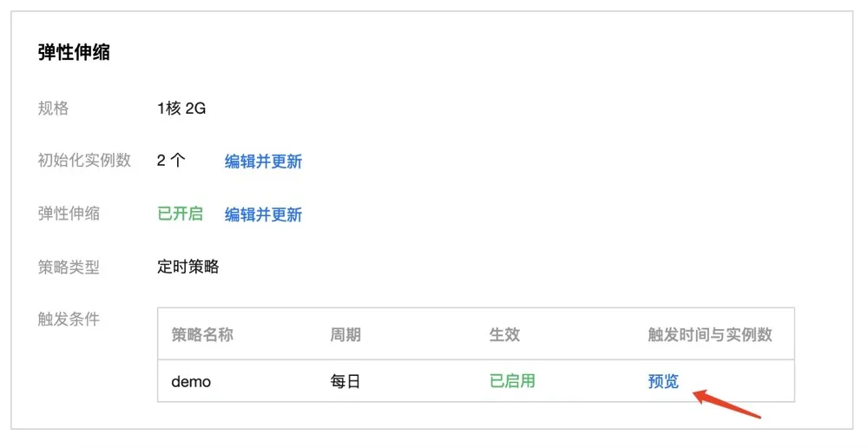This screenshot has height=448, width=868.
Task: Click the green 已开启 status text
Action: [x=180, y=214]
